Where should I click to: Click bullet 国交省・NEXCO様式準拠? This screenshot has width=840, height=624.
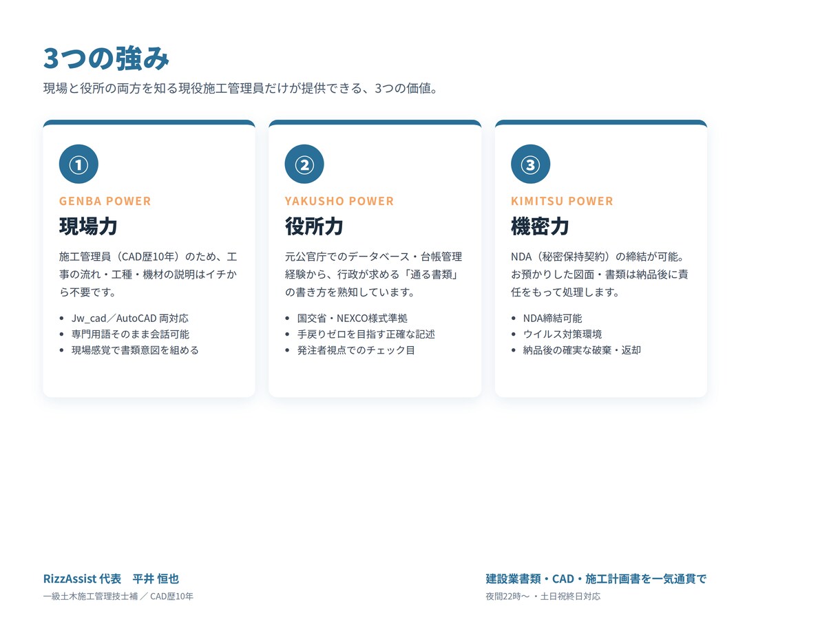click(353, 318)
